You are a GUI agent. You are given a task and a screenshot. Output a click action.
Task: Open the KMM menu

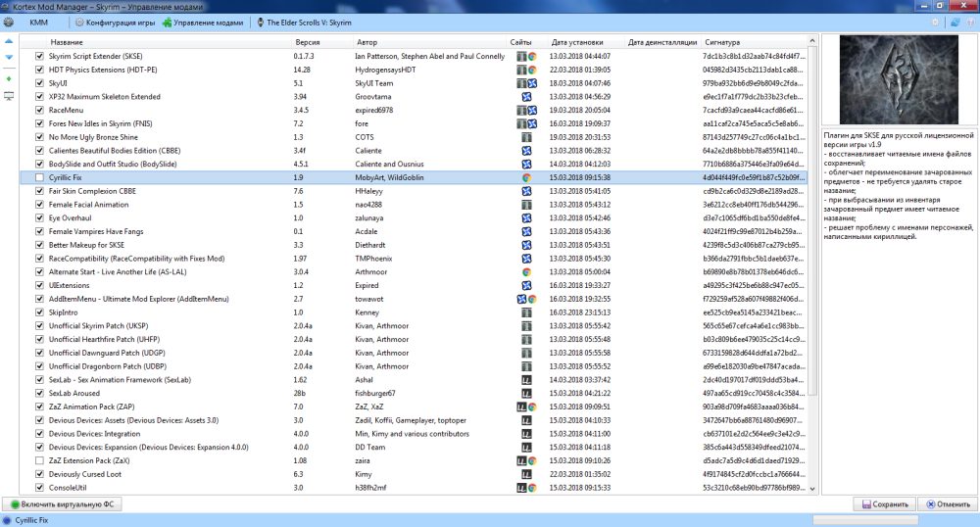pos(39,23)
